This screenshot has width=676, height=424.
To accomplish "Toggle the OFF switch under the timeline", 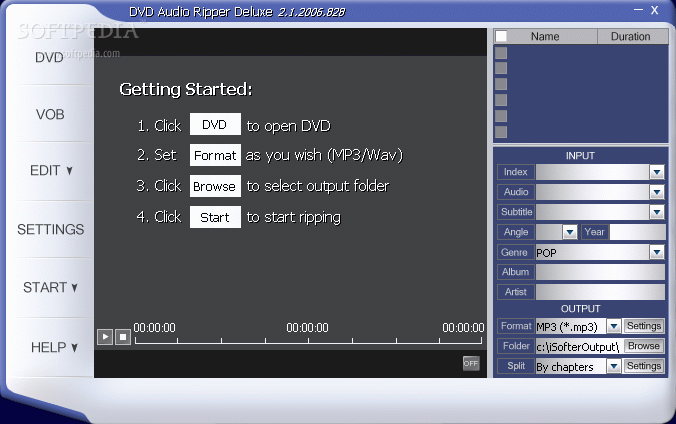I will tap(471, 363).
